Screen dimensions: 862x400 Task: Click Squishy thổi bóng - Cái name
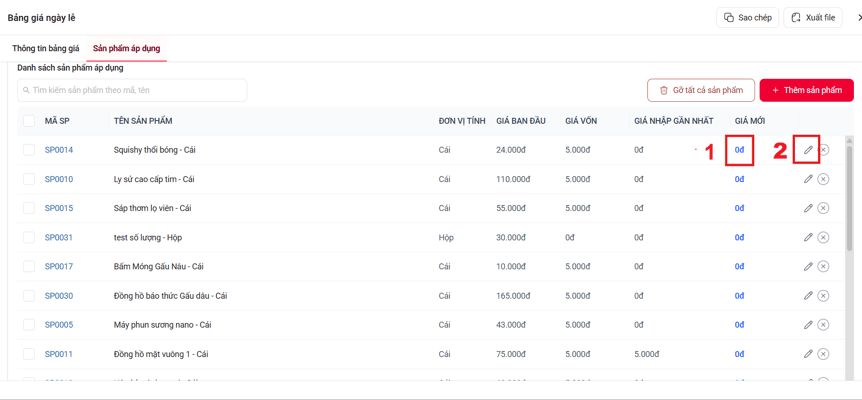pos(154,149)
